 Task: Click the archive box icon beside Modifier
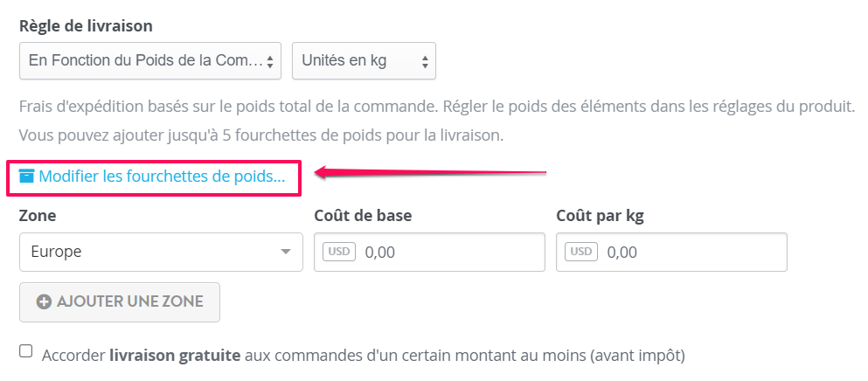pyautogui.click(x=26, y=177)
